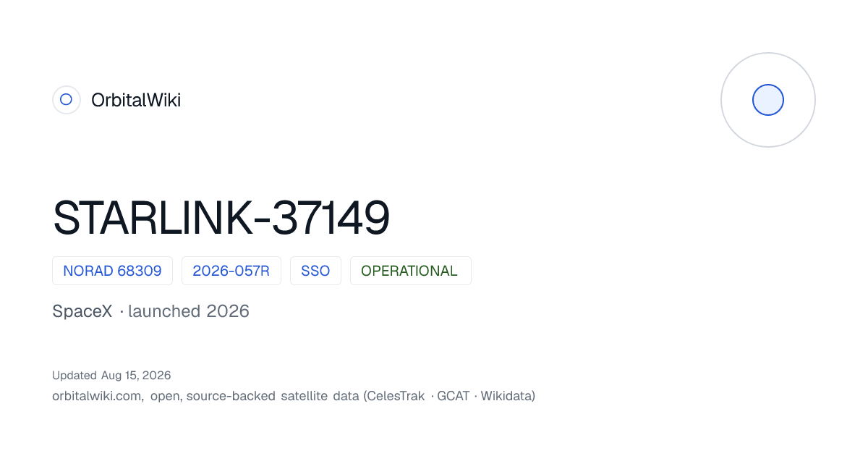Open the 2026-057R designator badge

(231, 271)
